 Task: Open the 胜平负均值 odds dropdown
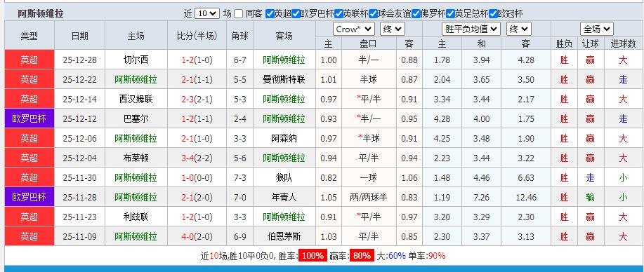471,29
